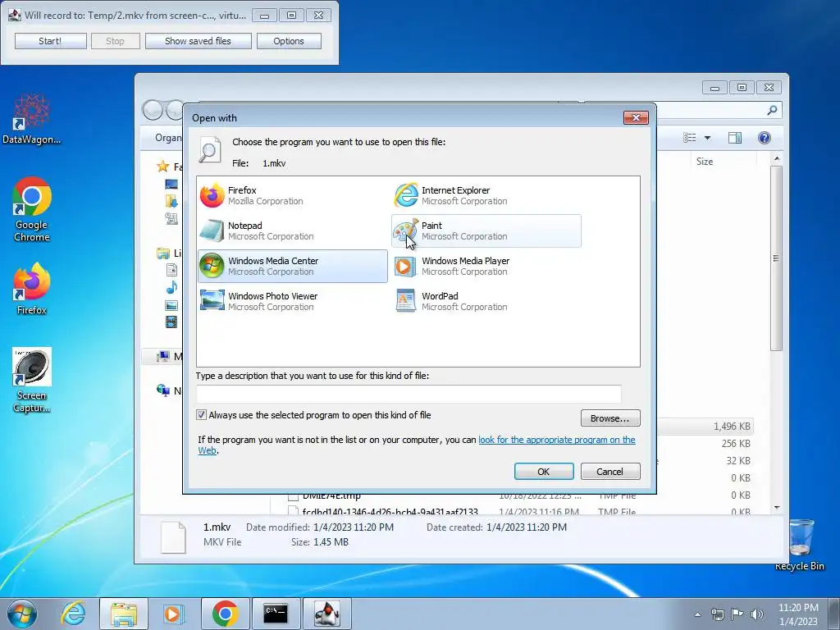Viewport: 840px width, 630px height.
Task: Select the Network node in Explorer sidebar
Action: pyautogui.click(x=169, y=390)
